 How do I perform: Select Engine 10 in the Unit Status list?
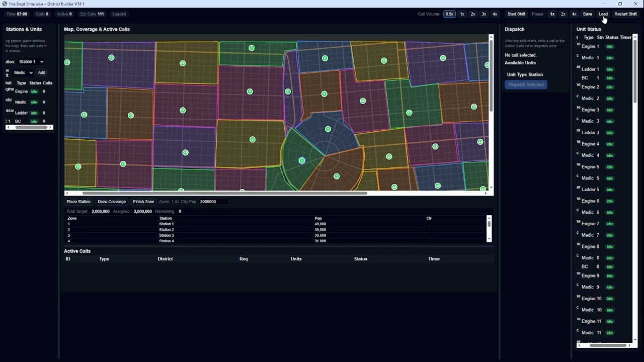click(x=604, y=299)
